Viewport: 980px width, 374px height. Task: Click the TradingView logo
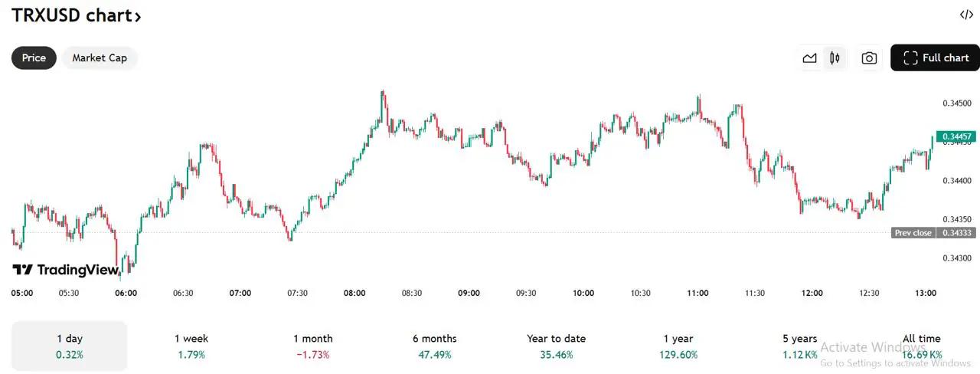(x=66, y=270)
